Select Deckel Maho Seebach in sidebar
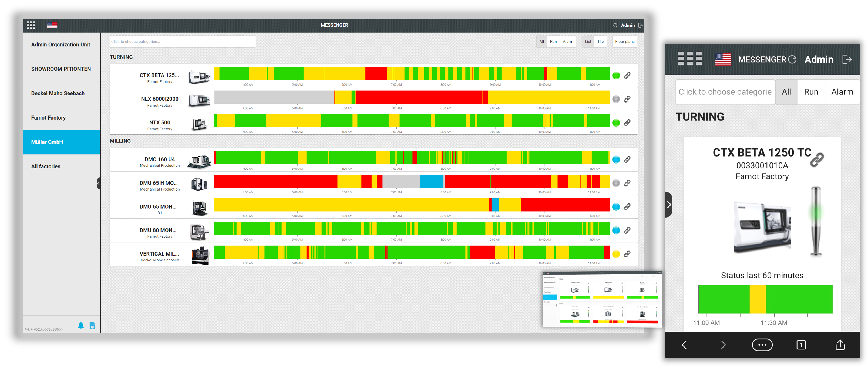The width and height of the screenshot is (868, 367). click(x=62, y=93)
